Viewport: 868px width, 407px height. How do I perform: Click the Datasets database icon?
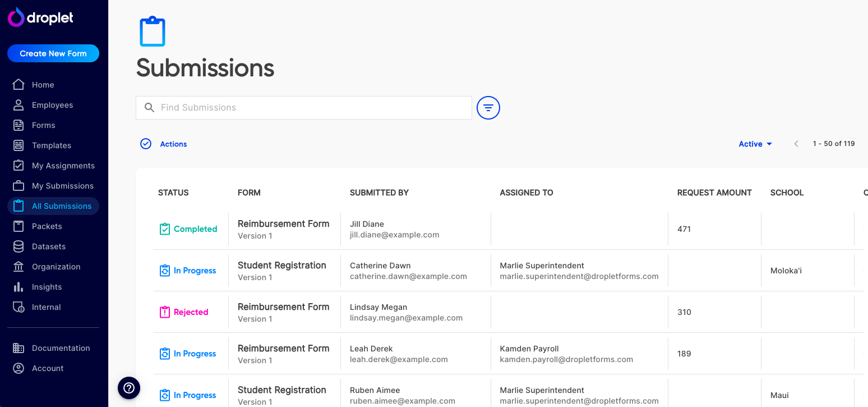tap(19, 246)
